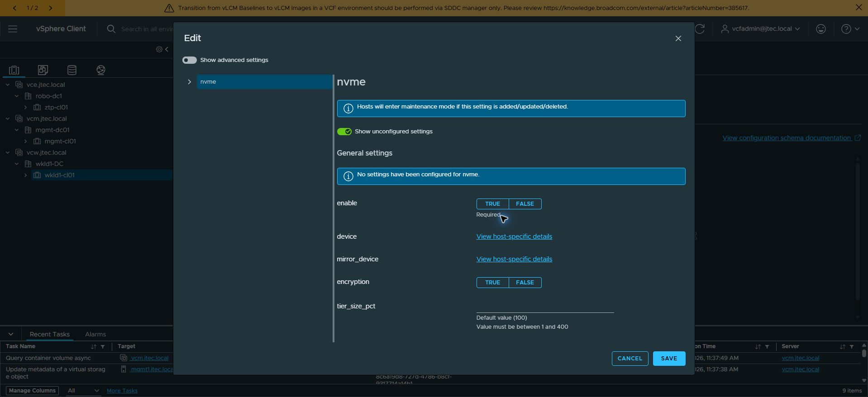Switch to Alarms tab
This screenshot has height=397, width=868.
tap(95, 334)
